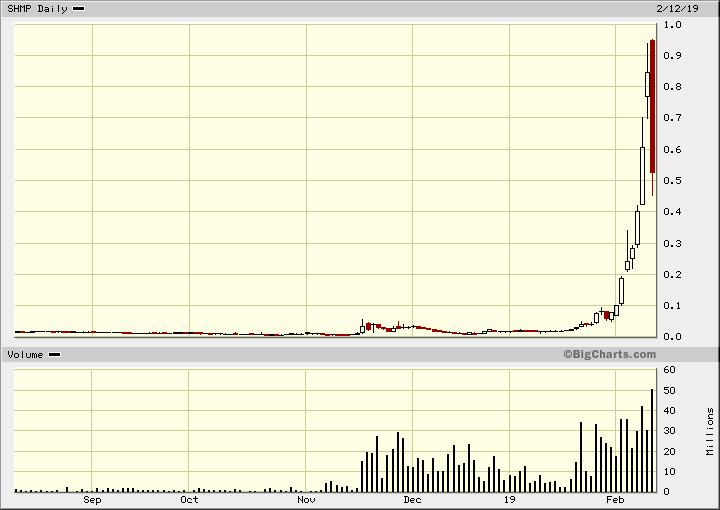Click the 20 volume axis label
The width and height of the screenshot is (720, 510).
click(x=669, y=452)
